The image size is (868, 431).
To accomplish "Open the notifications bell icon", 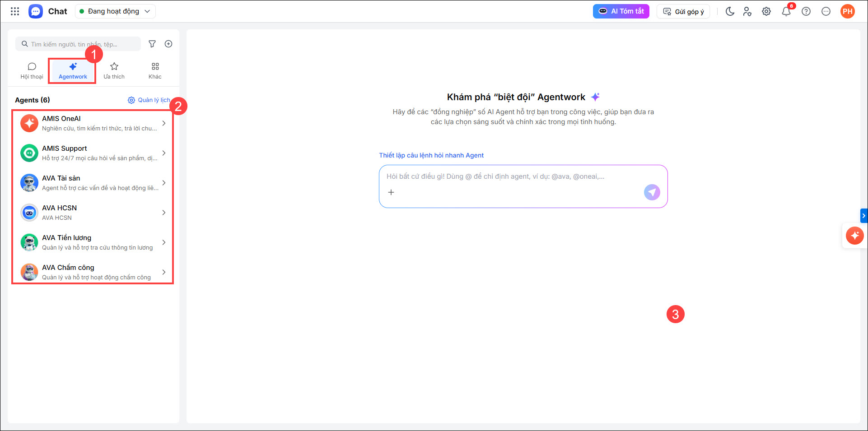I will (x=786, y=11).
